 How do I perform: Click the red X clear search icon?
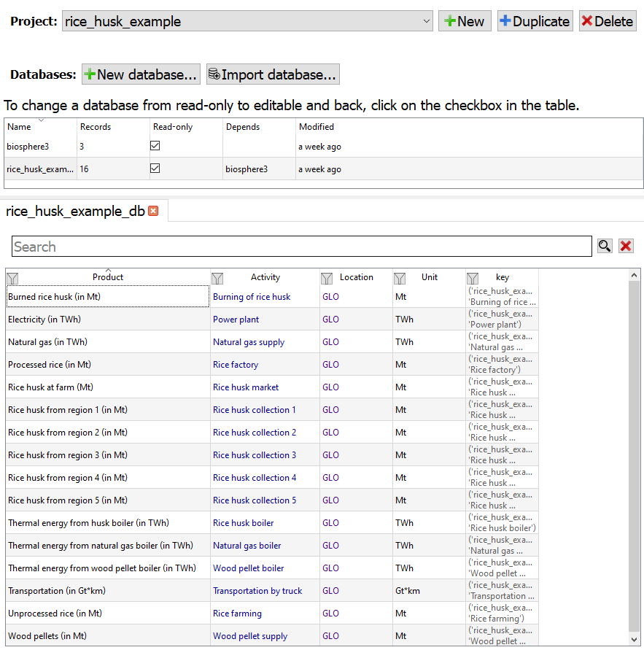pyautogui.click(x=626, y=246)
